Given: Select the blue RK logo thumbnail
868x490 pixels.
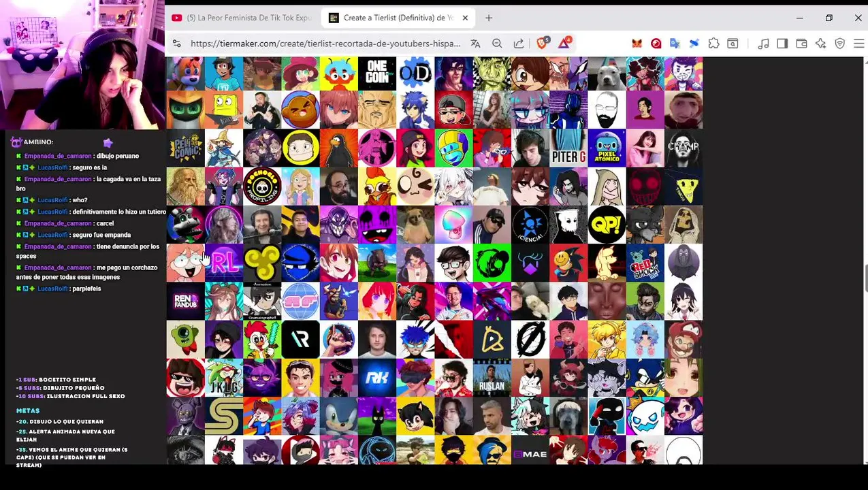Looking at the screenshot, I should point(377,378).
